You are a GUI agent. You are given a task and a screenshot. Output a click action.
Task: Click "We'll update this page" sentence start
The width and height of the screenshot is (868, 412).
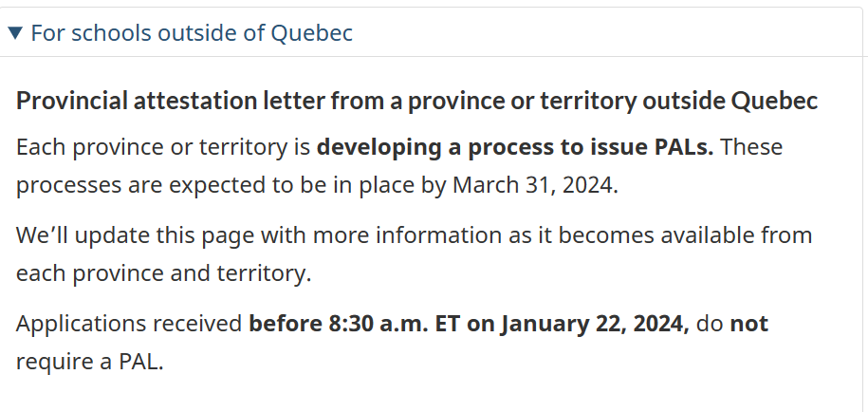coord(136,235)
